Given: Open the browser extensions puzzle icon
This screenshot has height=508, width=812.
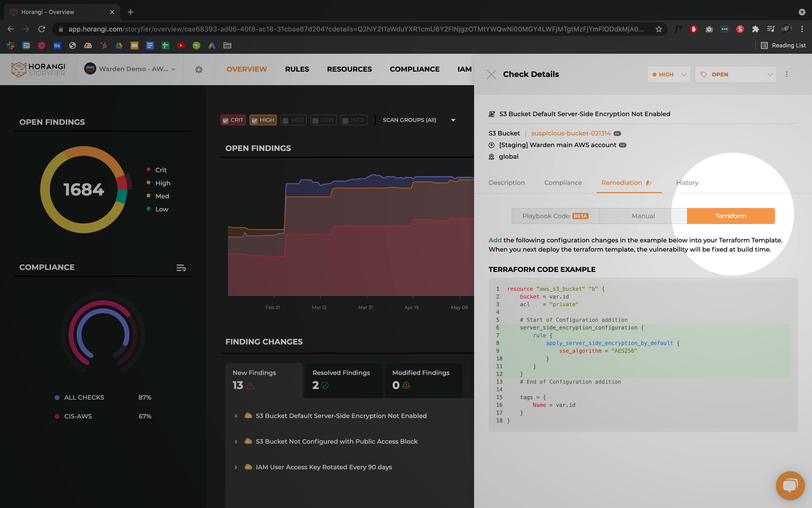Looking at the screenshot, I should (x=756, y=29).
